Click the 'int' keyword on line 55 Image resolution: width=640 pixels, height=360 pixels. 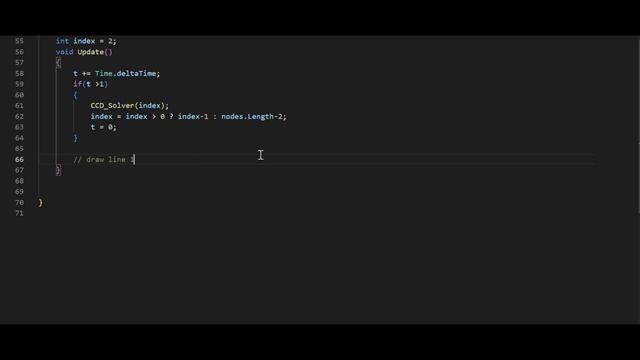pyautogui.click(x=62, y=41)
